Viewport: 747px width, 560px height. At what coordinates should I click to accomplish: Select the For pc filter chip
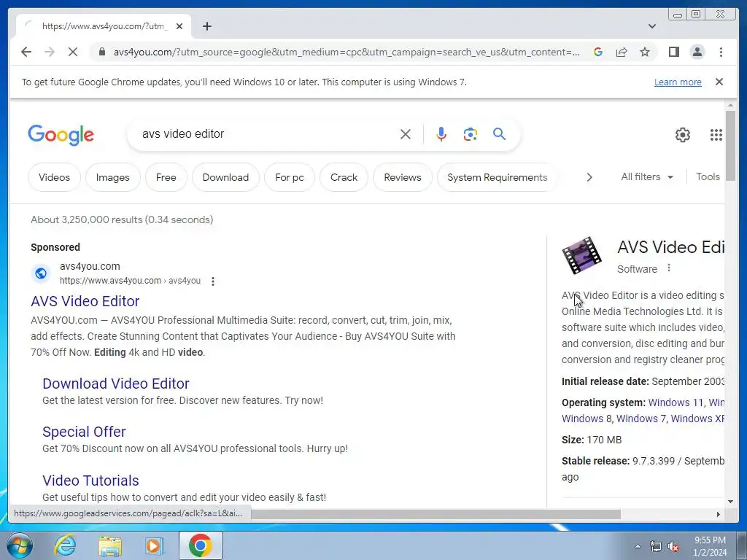click(x=290, y=177)
